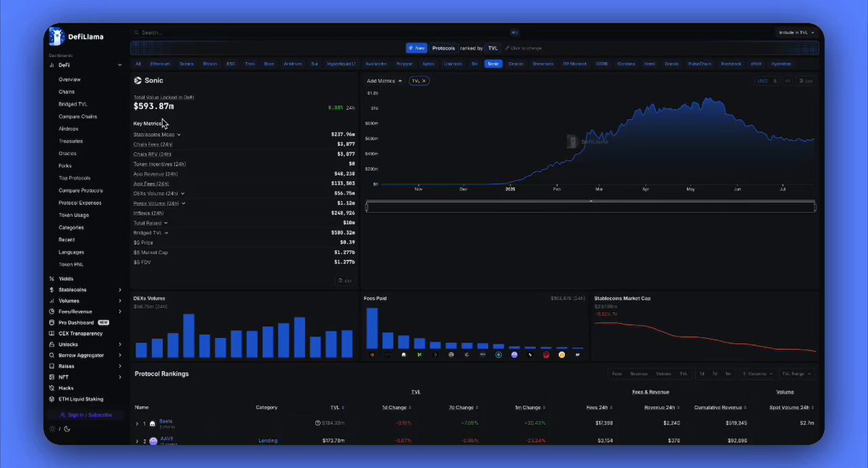Click the chart range slider left handle

pyautogui.click(x=367, y=208)
